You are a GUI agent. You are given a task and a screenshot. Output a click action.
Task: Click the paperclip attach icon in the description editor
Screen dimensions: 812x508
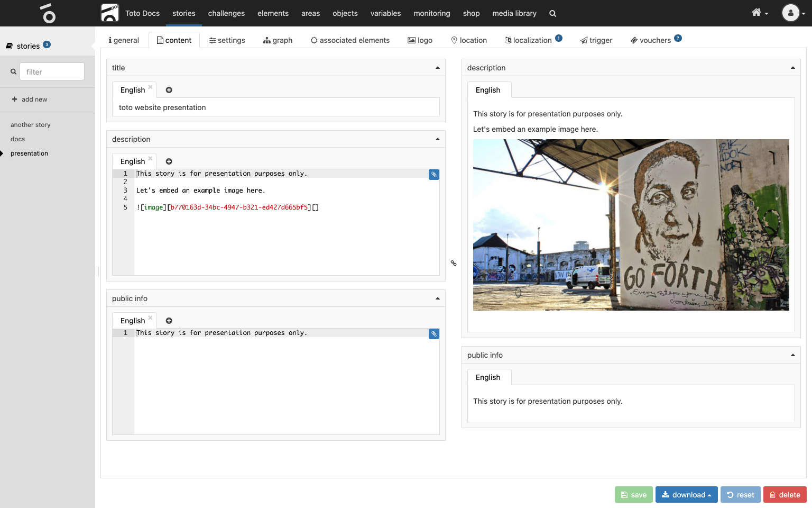tap(433, 175)
